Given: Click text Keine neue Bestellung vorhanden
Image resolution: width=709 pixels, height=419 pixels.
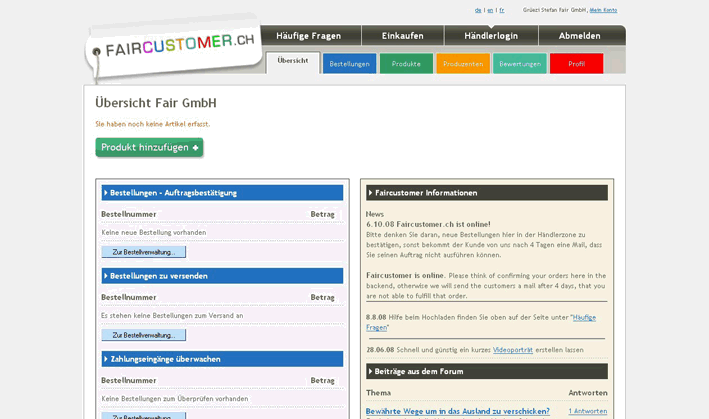Looking at the screenshot, I should click(154, 232).
